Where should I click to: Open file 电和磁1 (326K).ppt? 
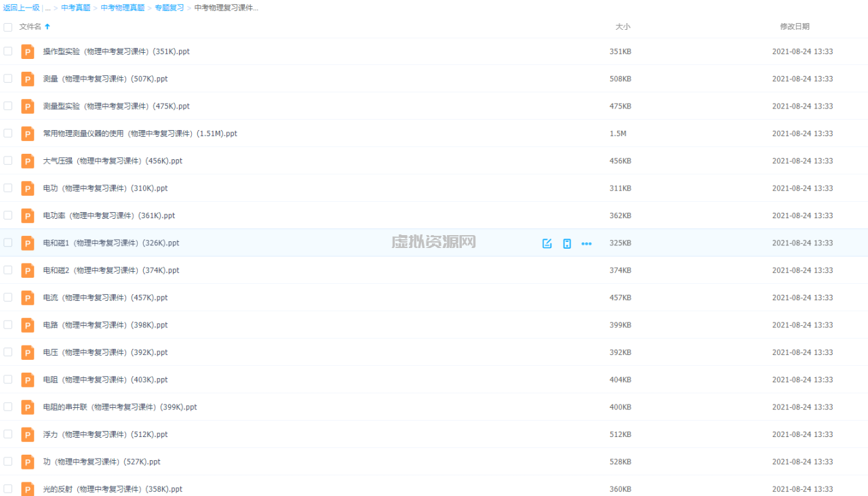pos(111,243)
